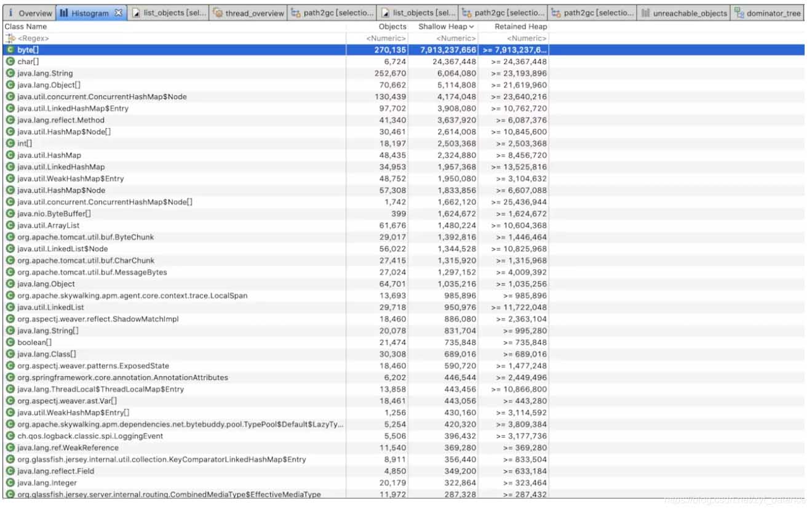Image resolution: width=812 pixels, height=511 pixels.
Task: Switch to the dominator_tree tab
Action: (x=768, y=13)
